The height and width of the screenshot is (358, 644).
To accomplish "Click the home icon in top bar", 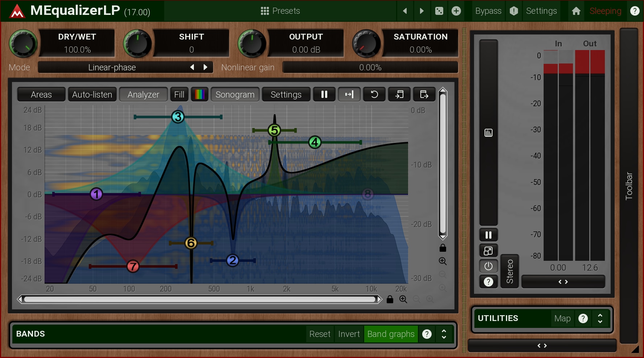I will pyautogui.click(x=576, y=11).
